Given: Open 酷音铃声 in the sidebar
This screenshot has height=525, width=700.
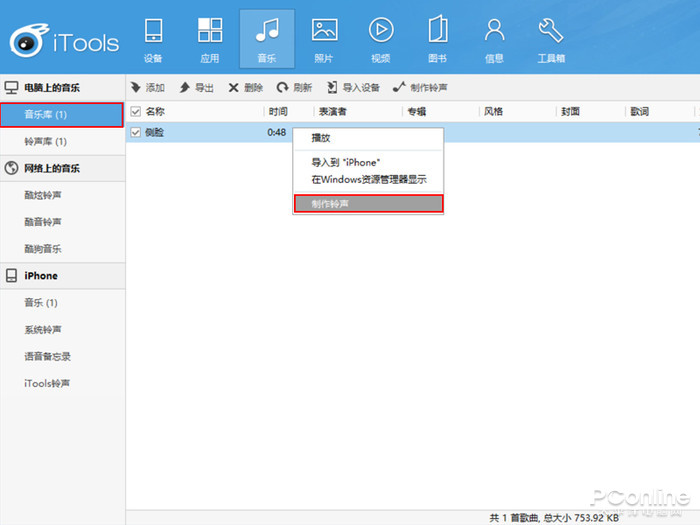Looking at the screenshot, I should click(x=62, y=222).
